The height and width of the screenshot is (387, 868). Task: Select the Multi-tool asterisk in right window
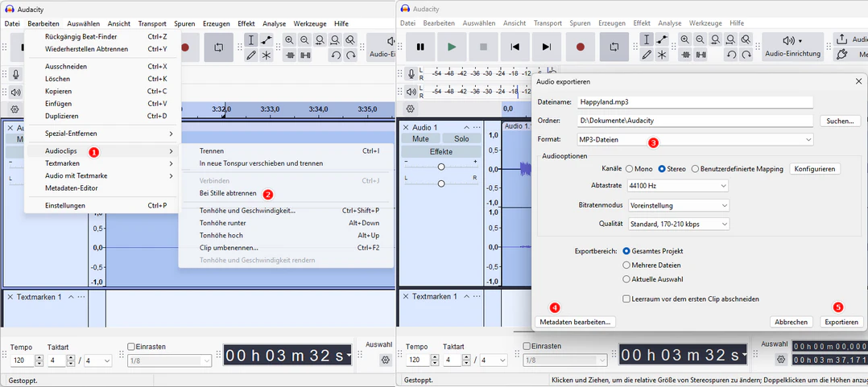coord(662,55)
